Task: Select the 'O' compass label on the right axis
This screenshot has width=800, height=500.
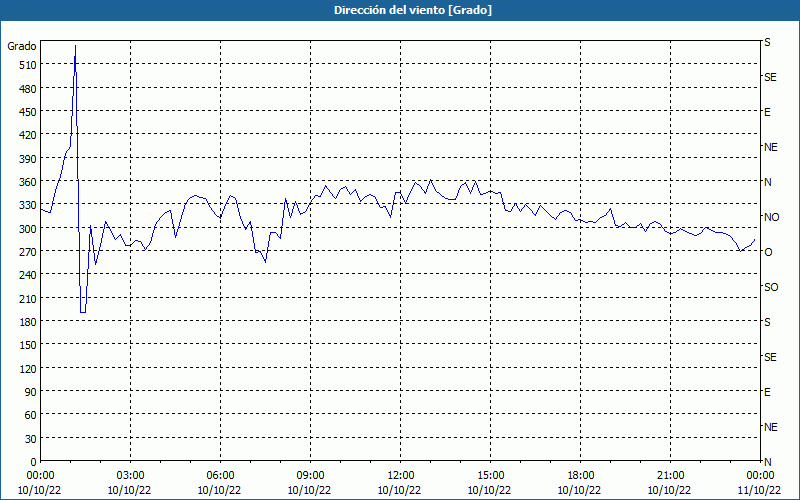Action: click(x=768, y=252)
